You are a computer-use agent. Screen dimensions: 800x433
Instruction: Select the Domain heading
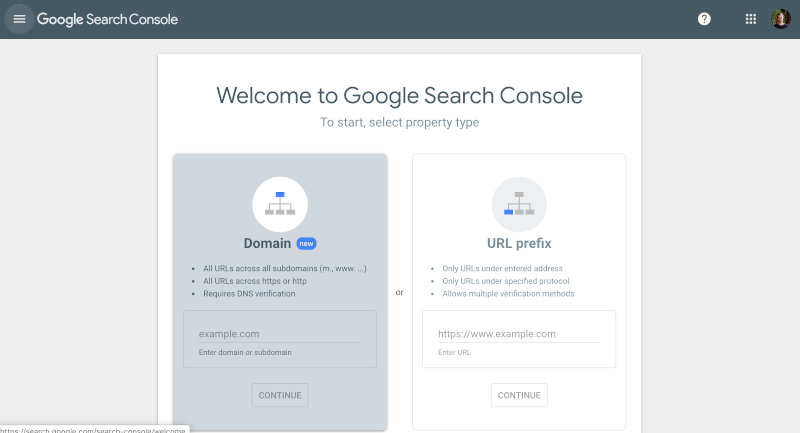[x=267, y=243]
